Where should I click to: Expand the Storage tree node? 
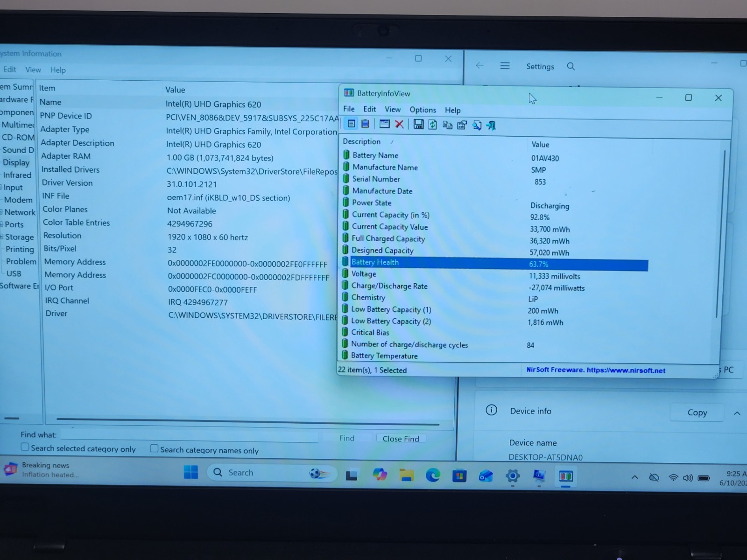[2, 237]
